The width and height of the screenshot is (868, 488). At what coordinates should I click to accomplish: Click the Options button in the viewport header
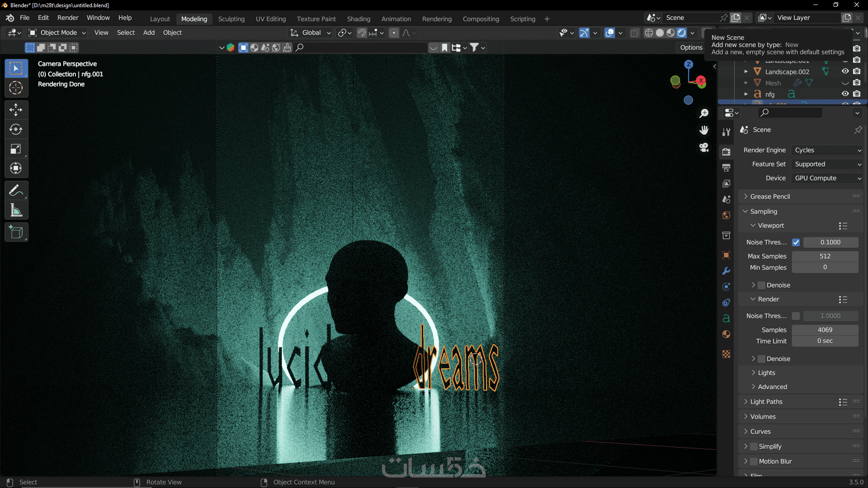tap(691, 47)
